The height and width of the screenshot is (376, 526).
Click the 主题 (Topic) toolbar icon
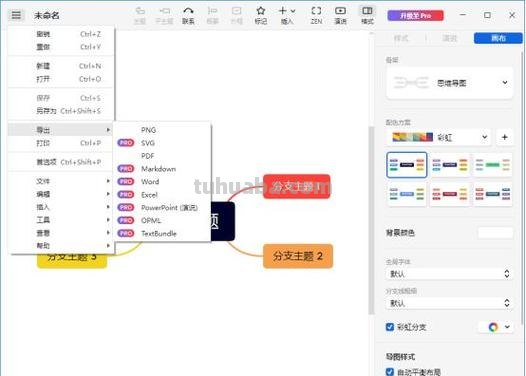coord(140,15)
